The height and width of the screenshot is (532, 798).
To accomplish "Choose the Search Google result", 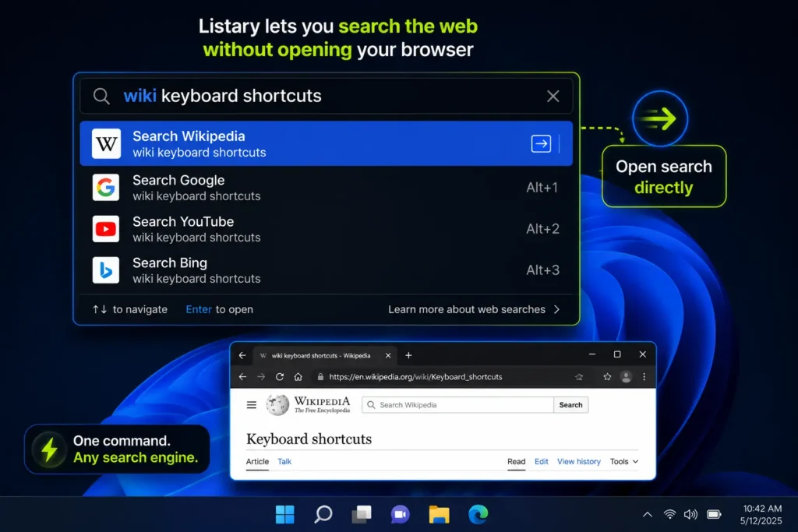I will [x=326, y=188].
